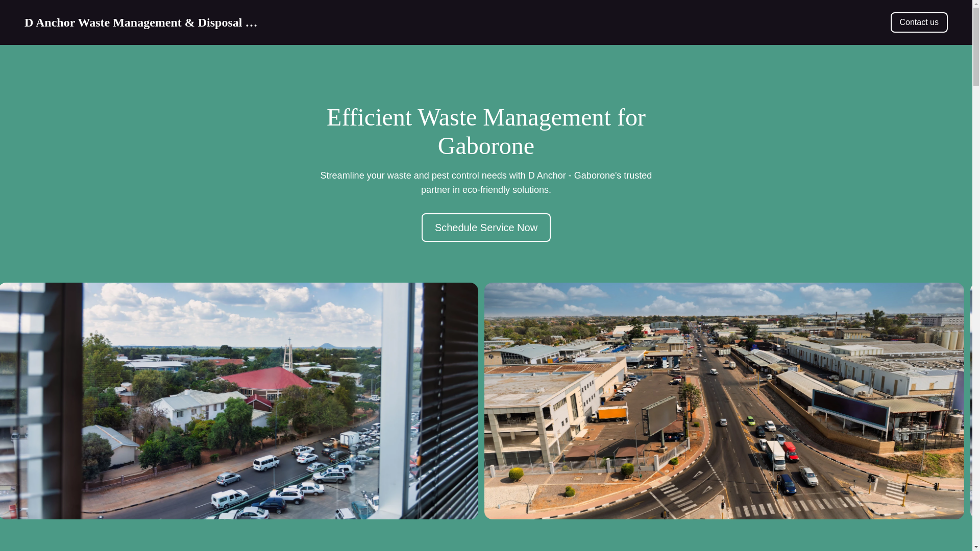The image size is (980, 551).
Task: Click the Contact us button
Action: coord(919,22)
